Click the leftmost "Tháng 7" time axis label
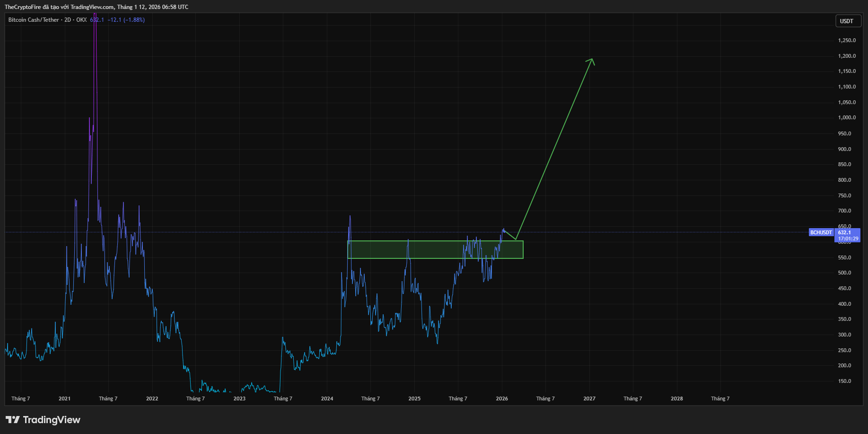Screen dimensions: 868x434 tap(20, 399)
